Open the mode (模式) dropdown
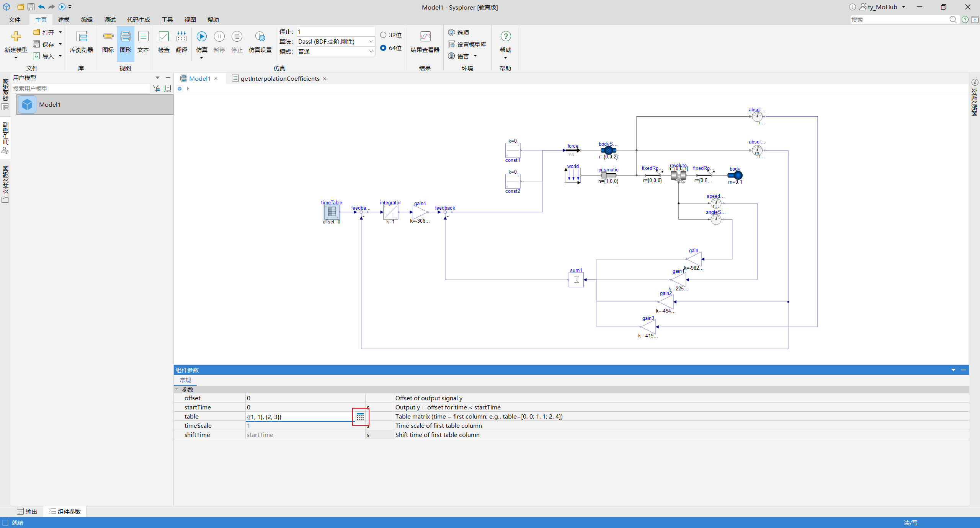The width and height of the screenshot is (980, 528). [x=336, y=51]
